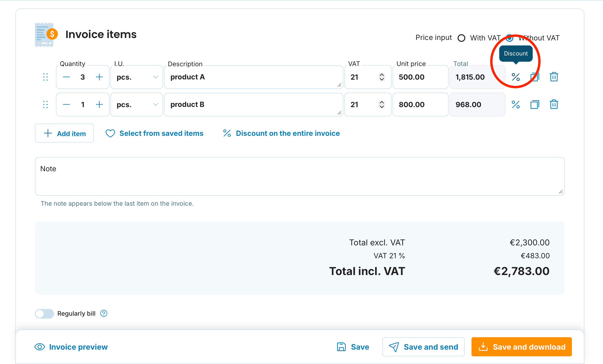Choose Select from saved items
Screen dimensions: 603x364
(x=154, y=133)
